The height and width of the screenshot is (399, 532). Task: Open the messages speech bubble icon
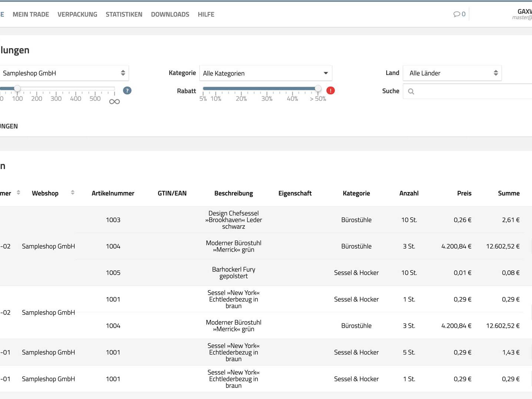pyautogui.click(x=457, y=14)
